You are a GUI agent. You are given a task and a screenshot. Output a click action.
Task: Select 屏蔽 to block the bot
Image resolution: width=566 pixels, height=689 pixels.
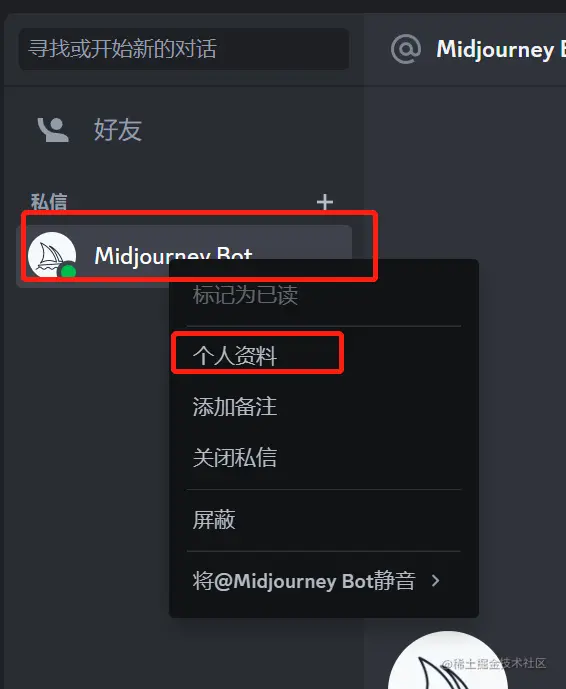point(214,520)
